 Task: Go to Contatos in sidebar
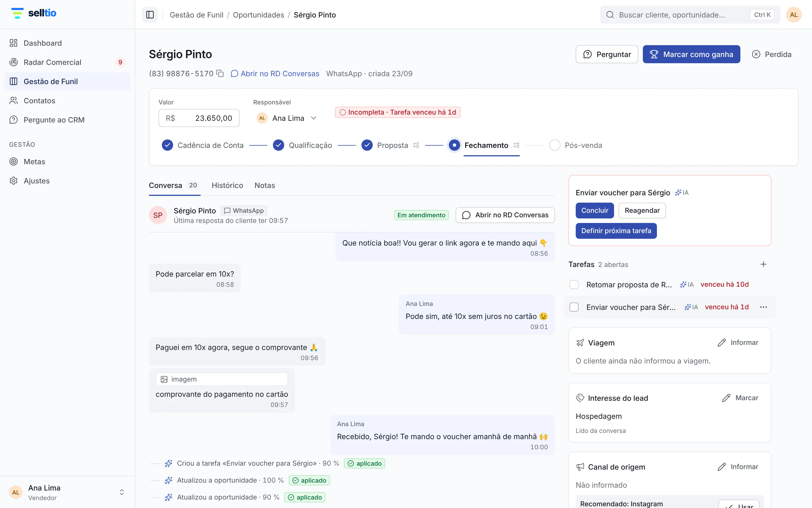pyautogui.click(x=67, y=100)
